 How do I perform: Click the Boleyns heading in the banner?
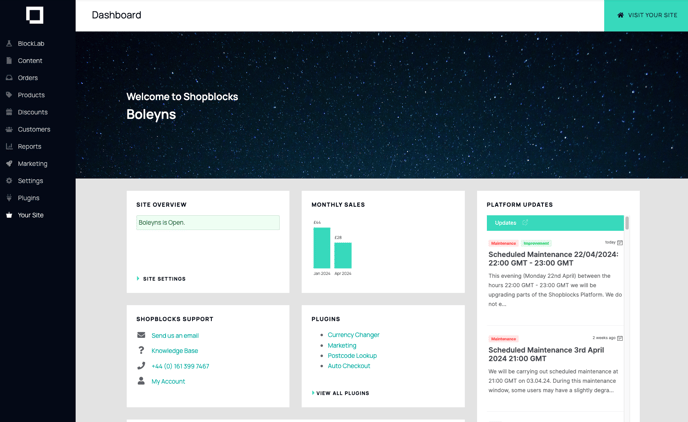pyautogui.click(x=151, y=114)
